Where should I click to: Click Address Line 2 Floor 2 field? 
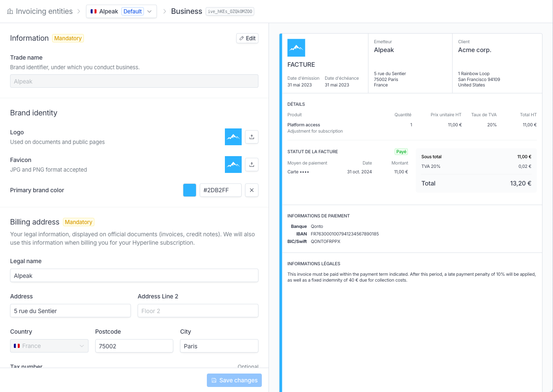pyautogui.click(x=198, y=311)
